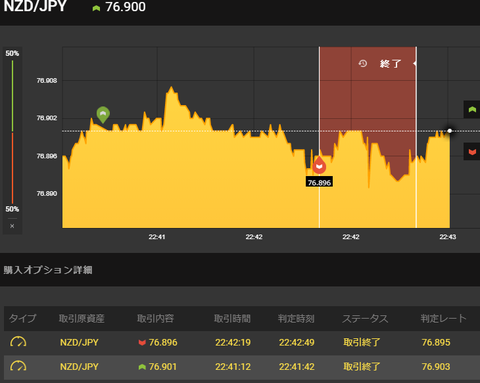The width and height of the screenshot is (480, 383).
Task: Click the 76.895 settlement rate
Action: [436, 342]
